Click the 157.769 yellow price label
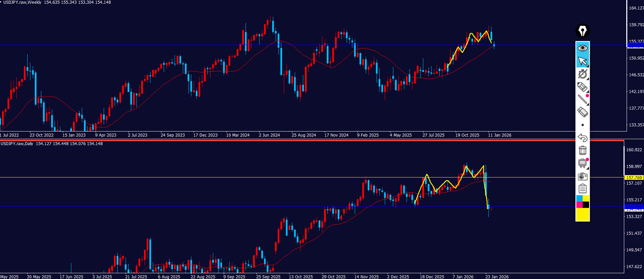The width and height of the screenshot is (644, 279). (x=634, y=177)
